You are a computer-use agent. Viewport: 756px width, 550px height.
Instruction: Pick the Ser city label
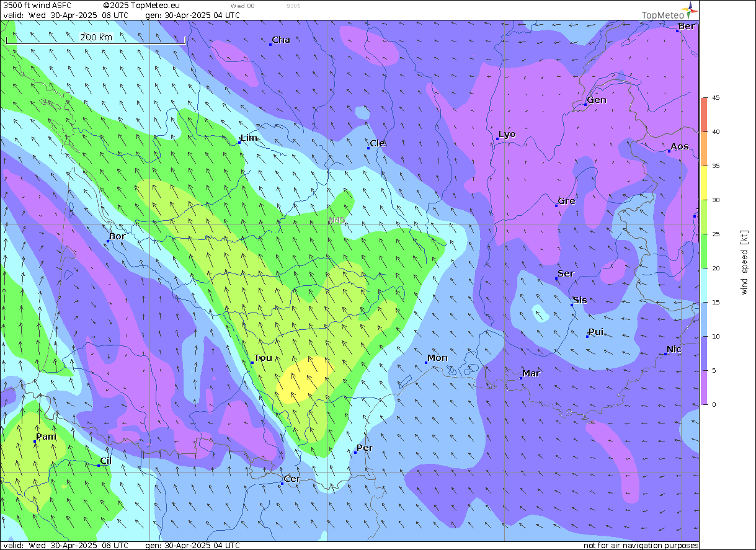[x=566, y=273]
